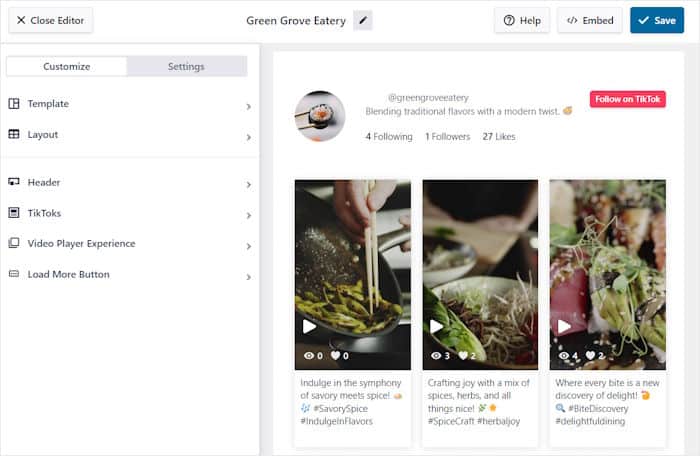
Task: Expand the Load More Button chevron
Action: coord(249,277)
